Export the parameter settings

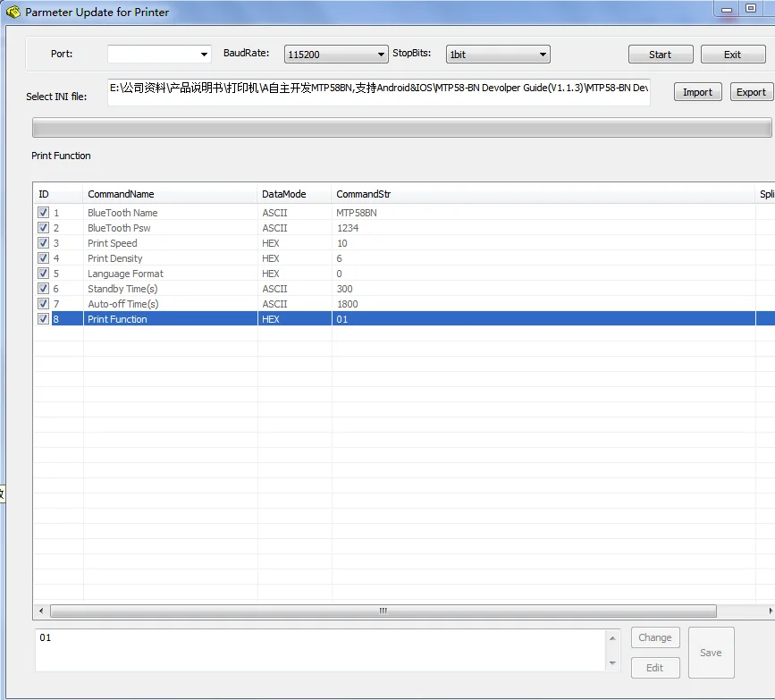tap(750, 92)
